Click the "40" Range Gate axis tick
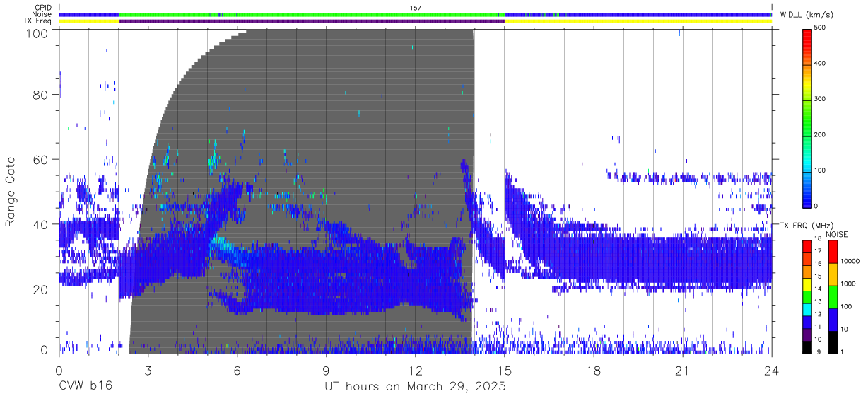This screenshot has width=868, height=401. [x=41, y=224]
